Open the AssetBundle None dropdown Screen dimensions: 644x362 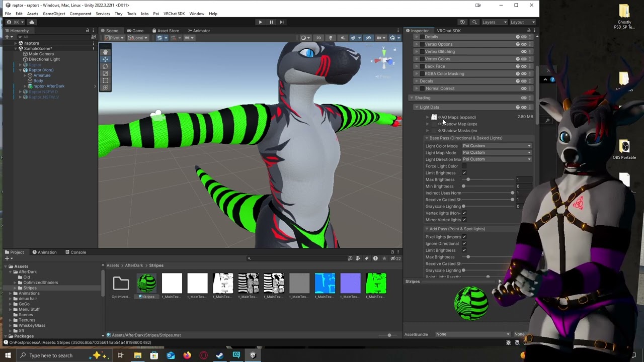(x=473, y=334)
